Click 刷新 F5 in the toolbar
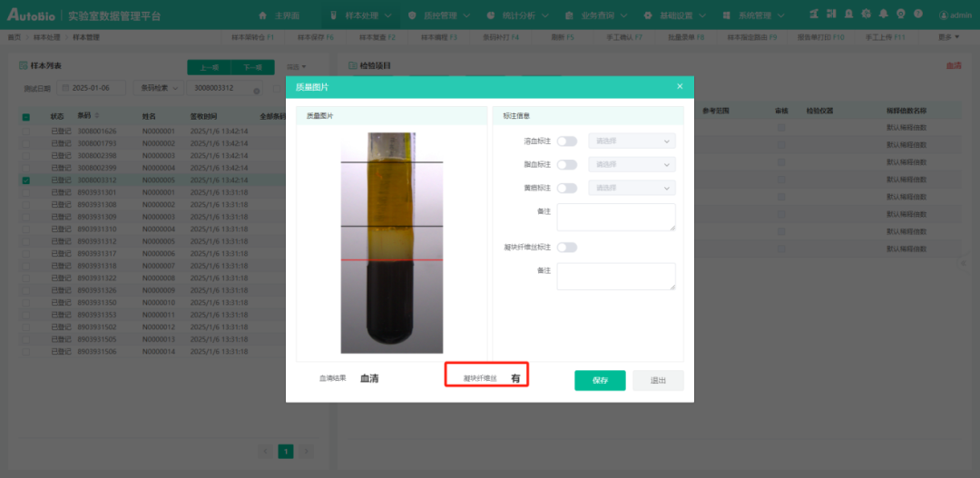This screenshot has width=980, height=478. point(563,37)
